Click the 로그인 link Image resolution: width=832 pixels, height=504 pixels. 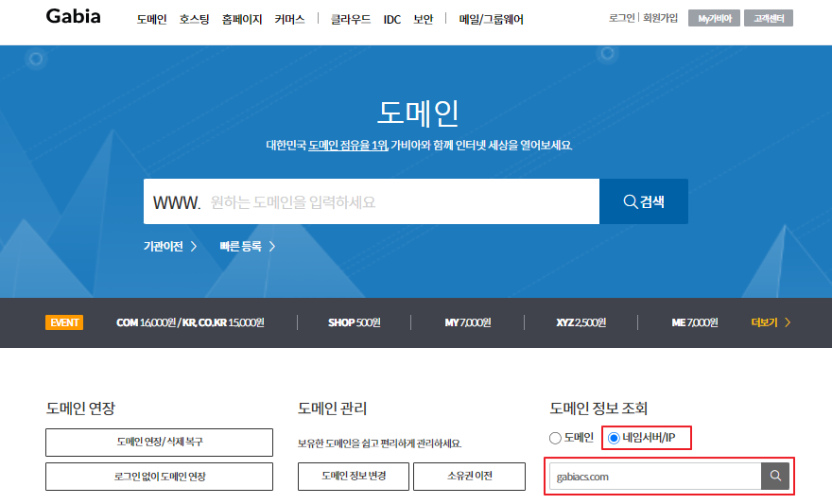coord(622,18)
